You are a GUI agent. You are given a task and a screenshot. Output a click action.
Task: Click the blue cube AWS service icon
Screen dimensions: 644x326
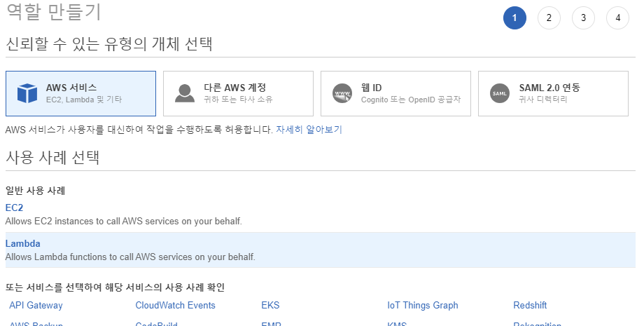pos(27,93)
